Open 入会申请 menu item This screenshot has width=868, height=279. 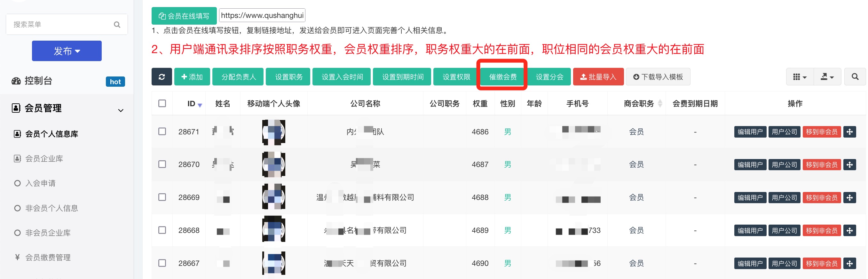(x=40, y=183)
